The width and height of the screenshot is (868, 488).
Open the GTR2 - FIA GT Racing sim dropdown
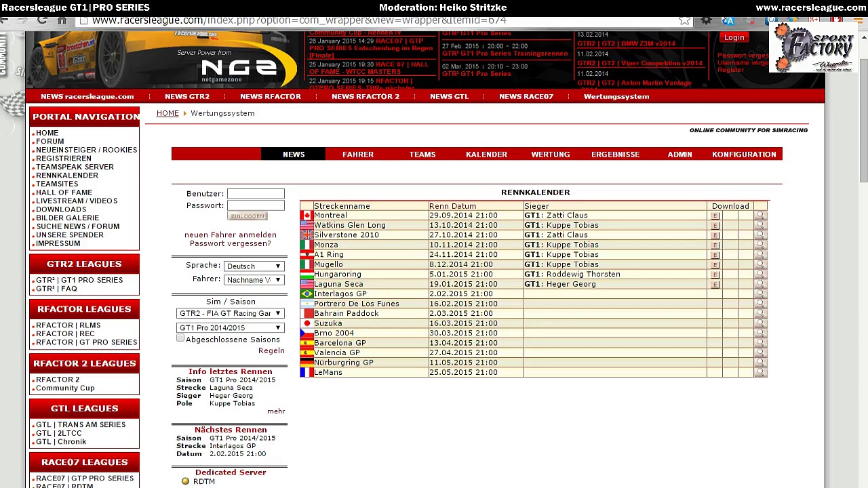pyautogui.click(x=230, y=314)
